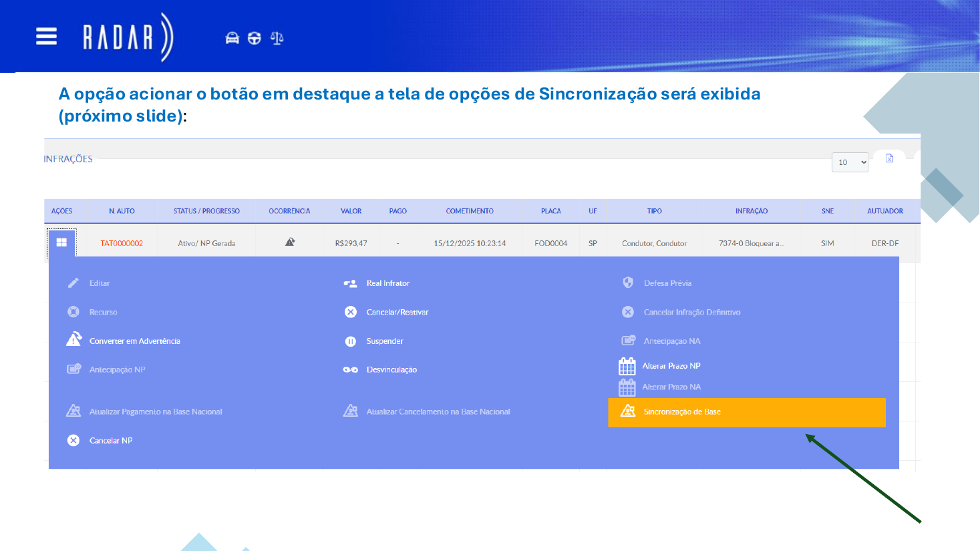Viewport: 980px width, 551px height.
Task: Sort by PLACA column header
Action: click(551, 211)
